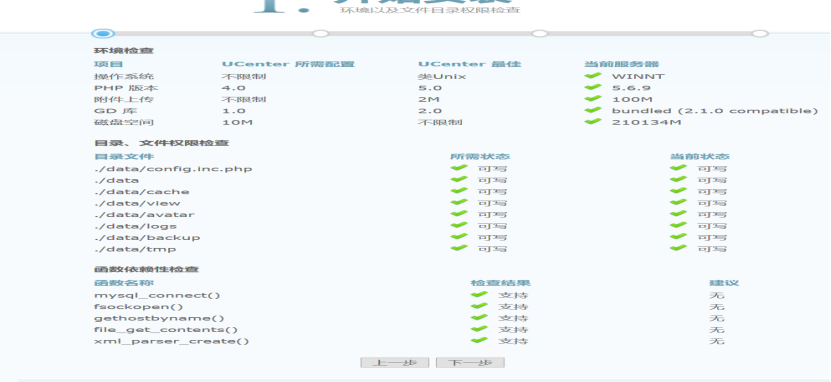Screen dimensions: 831x382
Task: Select the xml_parser_create() function name
Action: point(172,342)
